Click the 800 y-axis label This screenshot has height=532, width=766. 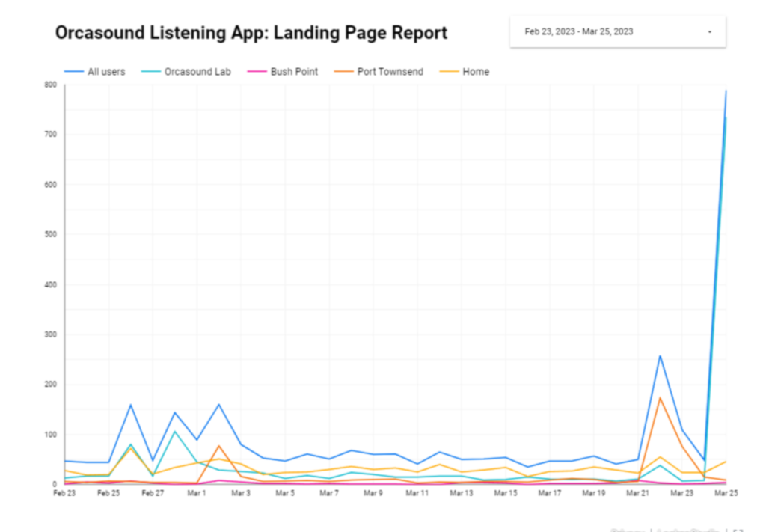tap(50, 85)
